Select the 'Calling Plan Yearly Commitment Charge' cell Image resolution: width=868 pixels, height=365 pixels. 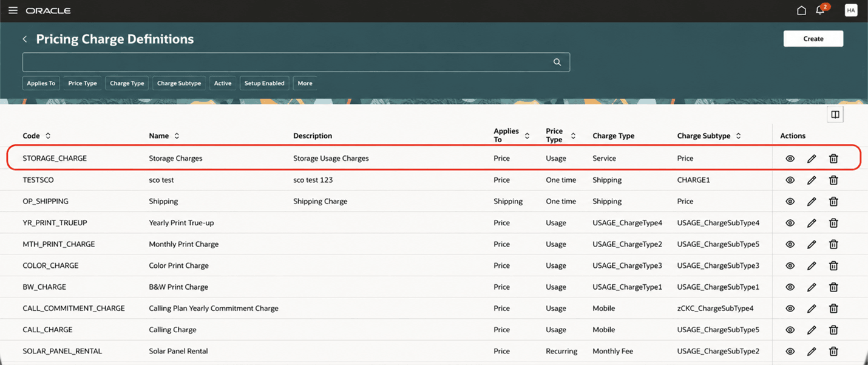[214, 309]
